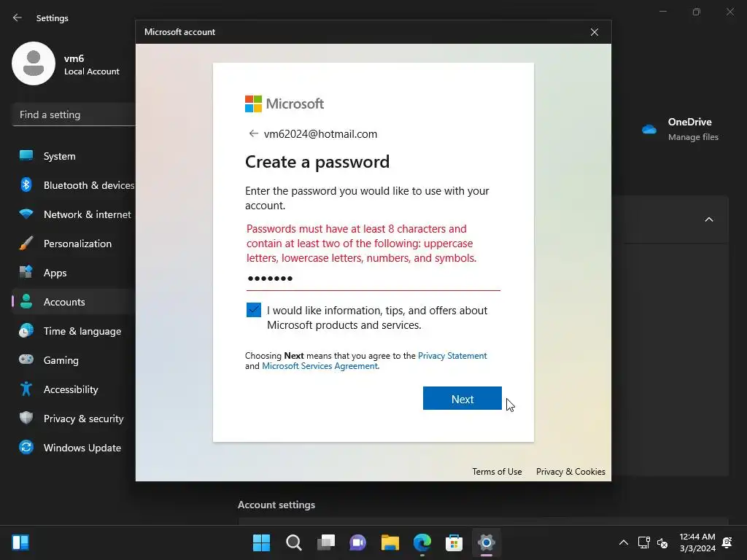
Task: Collapse the section with the up chevron
Action: pyautogui.click(x=709, y=219)
